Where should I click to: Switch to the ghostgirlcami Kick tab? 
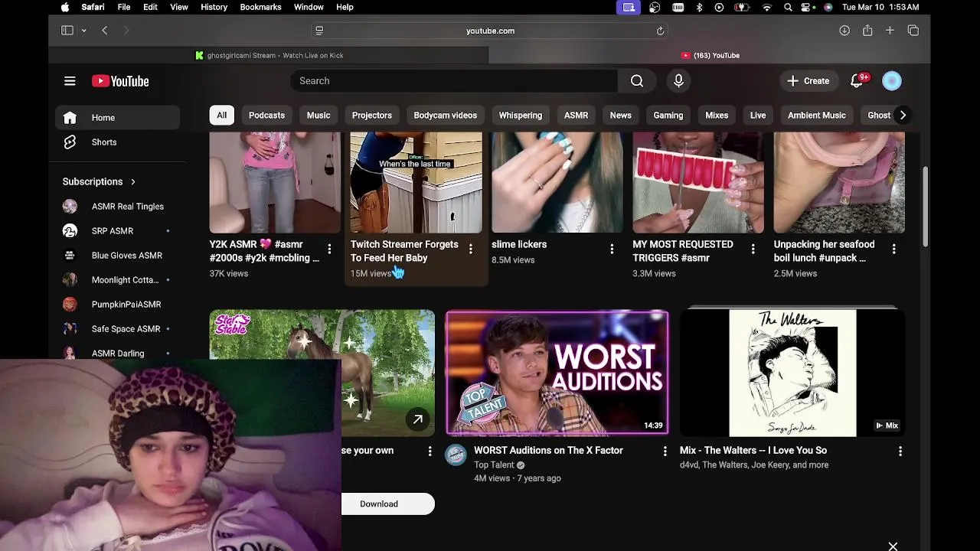pyautogui.click(x=269, y=55)
